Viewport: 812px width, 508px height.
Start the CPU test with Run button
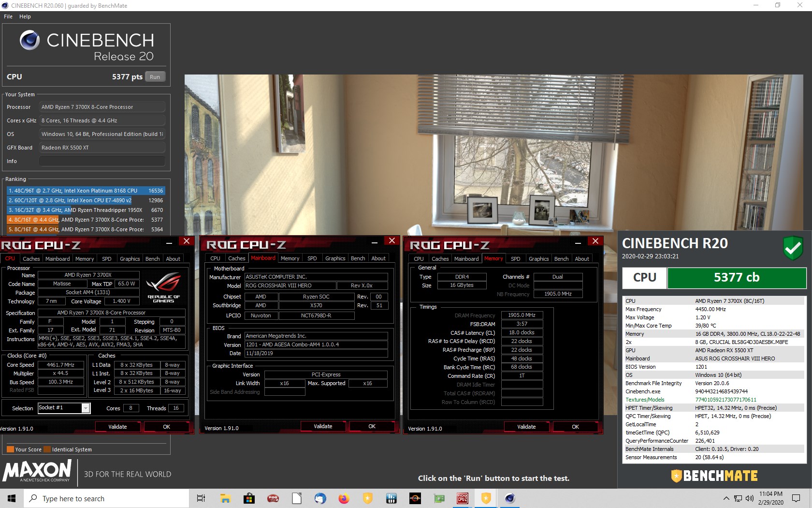click(155, 77)
